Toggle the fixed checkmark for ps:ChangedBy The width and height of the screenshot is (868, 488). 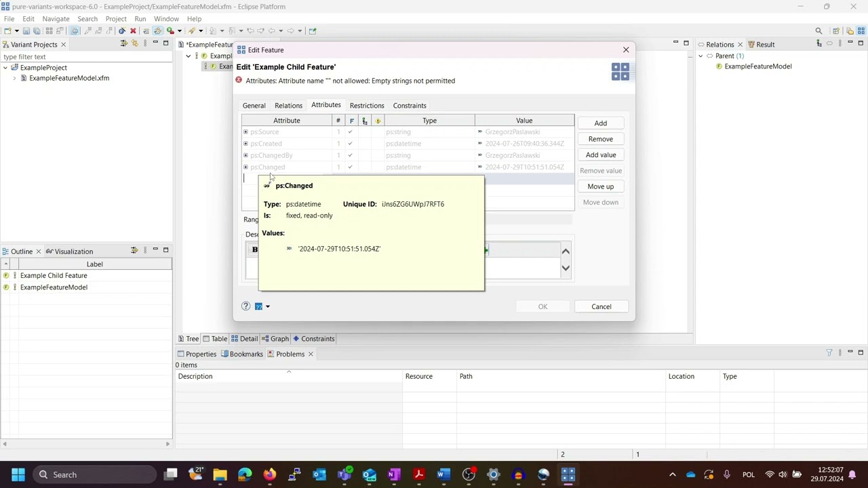[351, 155]
